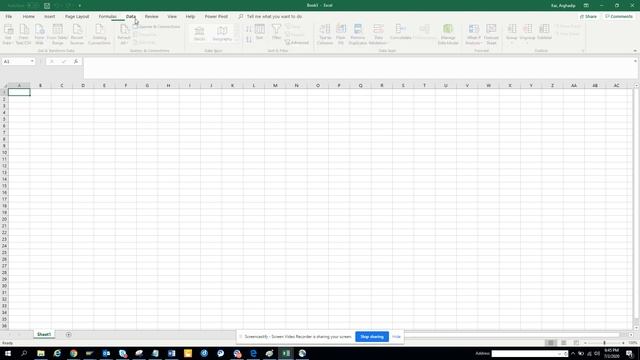Open the Sort dialog

tap(260, 32)
